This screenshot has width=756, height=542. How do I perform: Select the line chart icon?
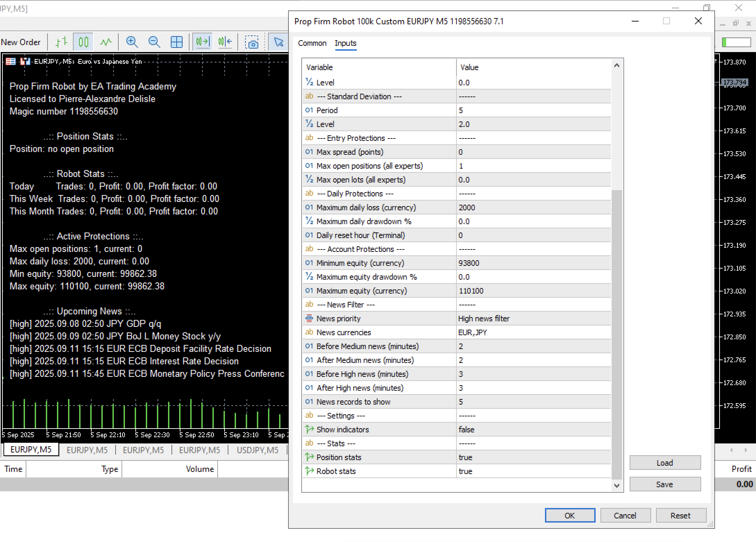(106, 42)
